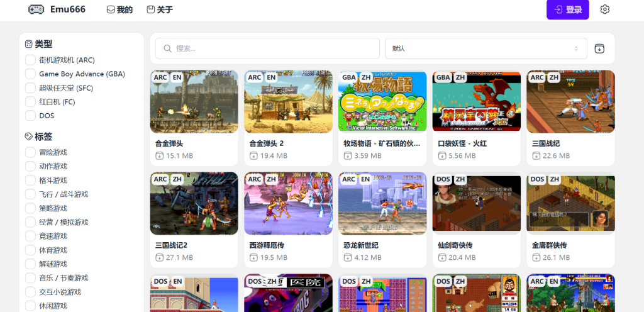The height and width of the screenshot is (312, 644).
Task: Open the 西游释厄传 game title
Action: [267, 245]
